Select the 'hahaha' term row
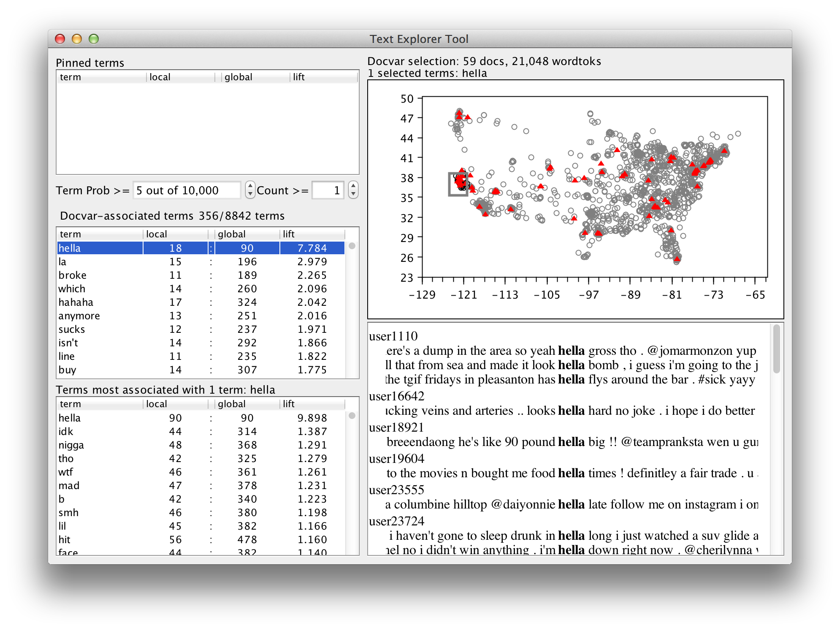840x631 pixels. (201, 302)
